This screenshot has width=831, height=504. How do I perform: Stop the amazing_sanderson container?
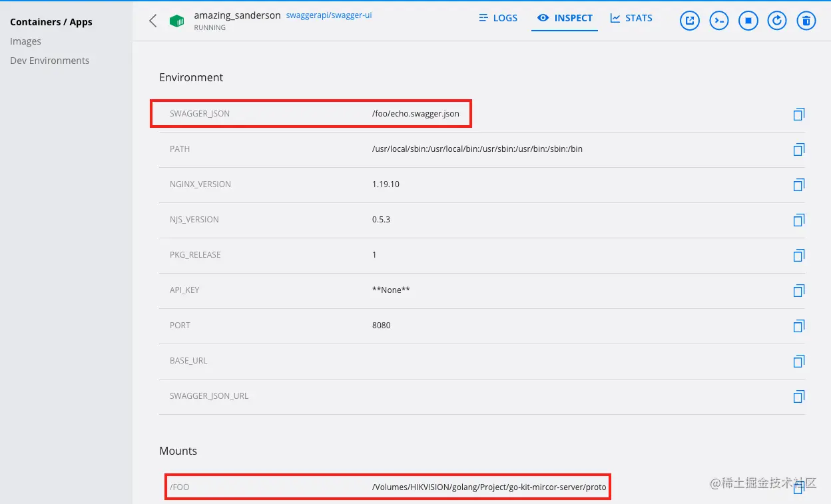click(748, 21)
